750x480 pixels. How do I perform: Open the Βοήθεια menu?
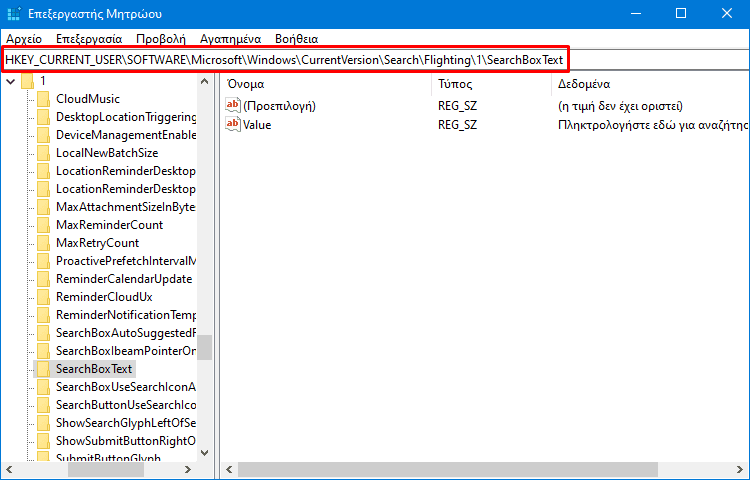click(x=297, y=39)
